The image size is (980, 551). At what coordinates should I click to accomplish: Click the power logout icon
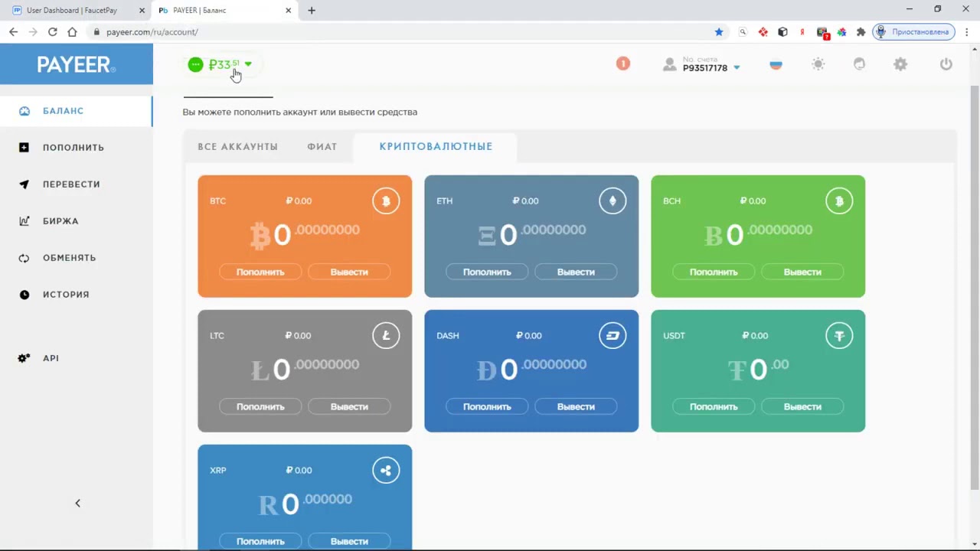(946, 64)
